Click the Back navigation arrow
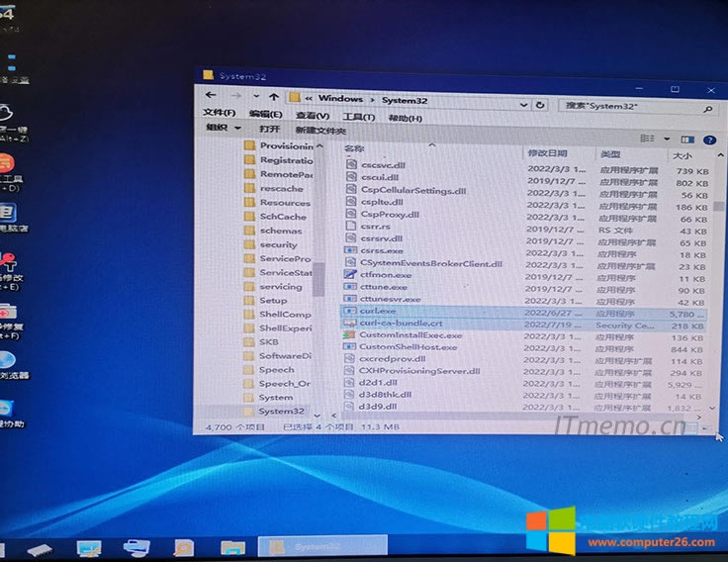This screenshot has width=728, height=562. pos(211,97)
